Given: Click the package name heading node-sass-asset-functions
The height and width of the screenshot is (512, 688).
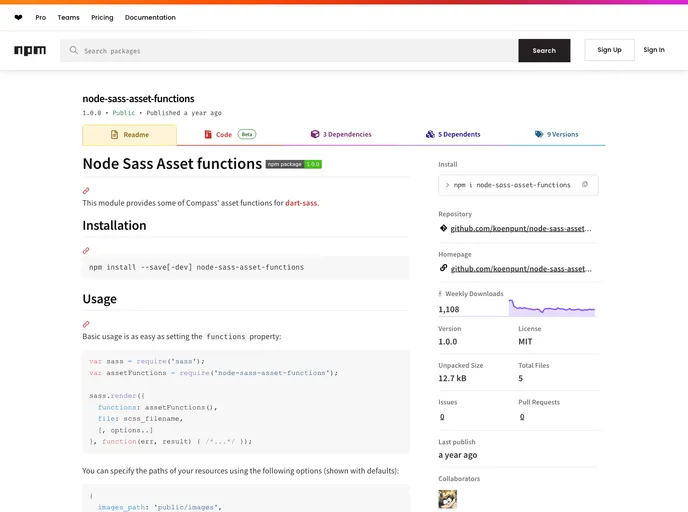Looking at the screenshot, I should 138,99.
